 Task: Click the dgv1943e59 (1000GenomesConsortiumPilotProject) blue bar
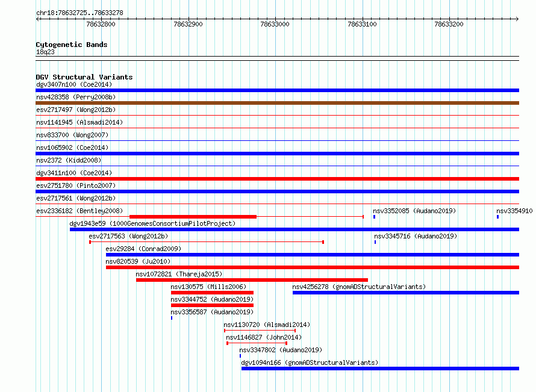[x=294, y=229]
